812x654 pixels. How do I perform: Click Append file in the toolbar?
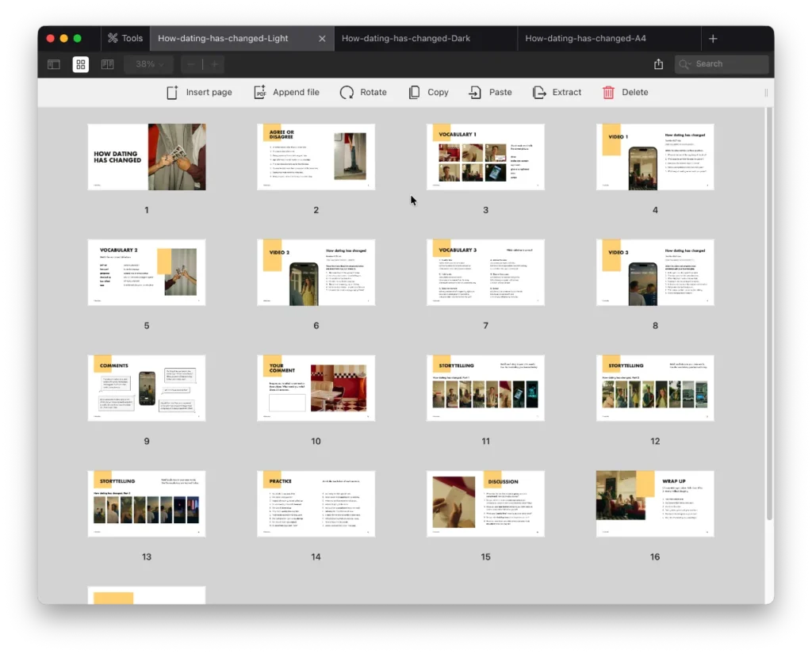point(286,92)
